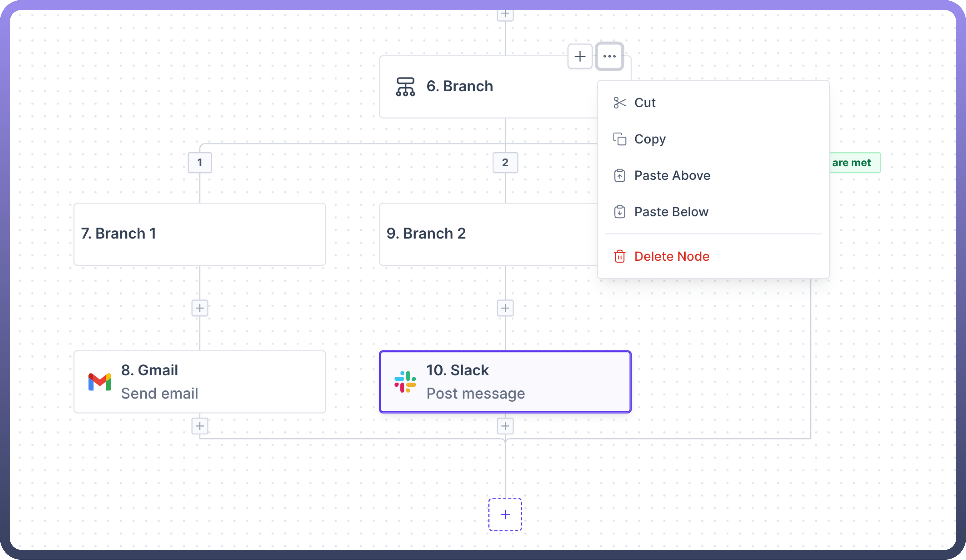966x560 pixels.
Task: Click the branch path label 1
Action: tap(200, 162)
